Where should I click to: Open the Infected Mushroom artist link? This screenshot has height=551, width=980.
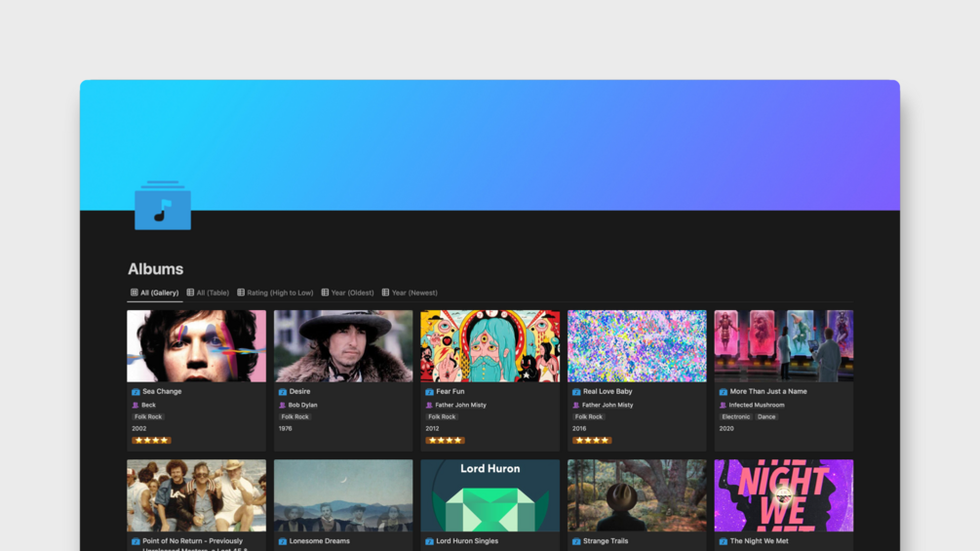pyautogui.click(x=757, y=405)
